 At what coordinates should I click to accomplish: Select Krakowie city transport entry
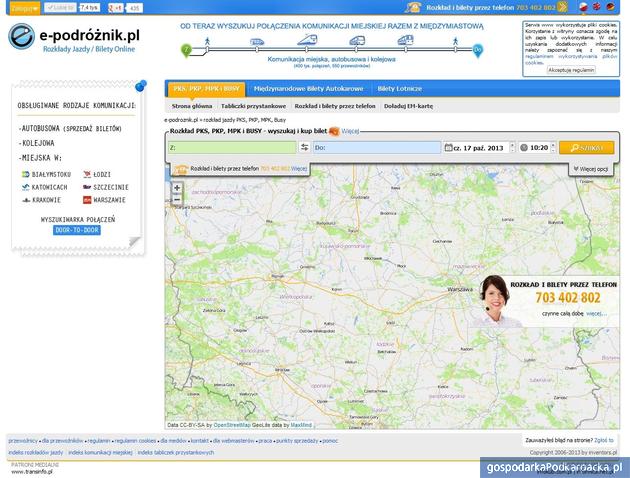pos(41,200)
